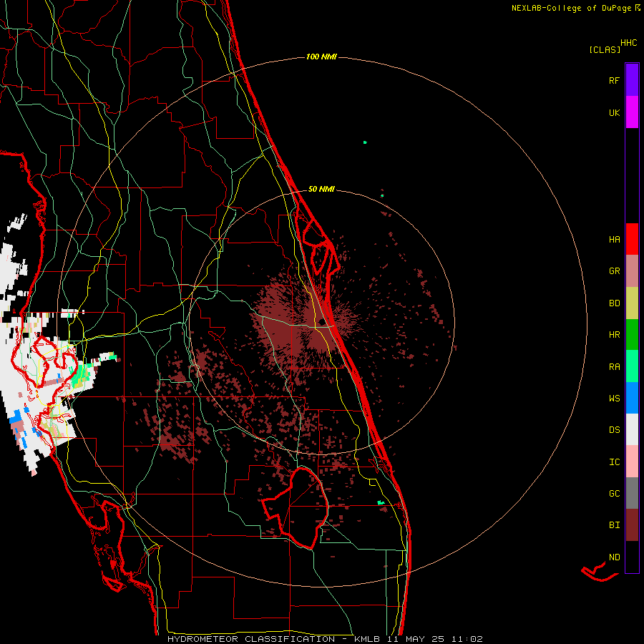This screenshot has width=644, height=644.
Task: Click the 'RF' legend label
Action: click(614, 80)
